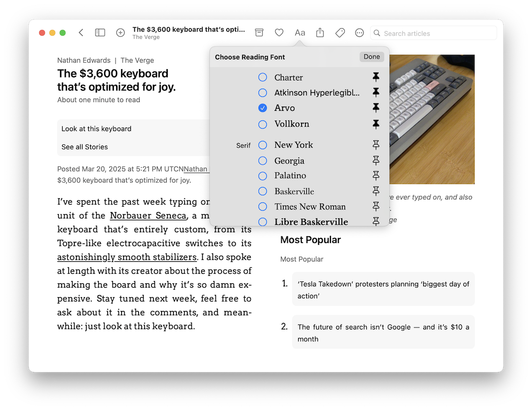Viewport: 532px width, 410px height.
Task: Unpin the Charter font
Action: pyautogui.click(x=376, y=77)
